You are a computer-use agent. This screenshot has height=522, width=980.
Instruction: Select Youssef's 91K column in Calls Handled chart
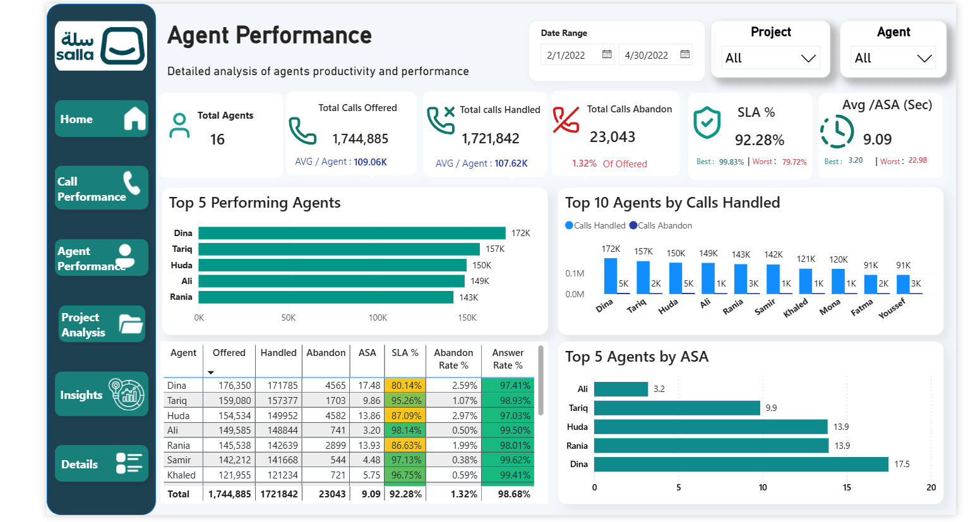[x=903, y=285]
